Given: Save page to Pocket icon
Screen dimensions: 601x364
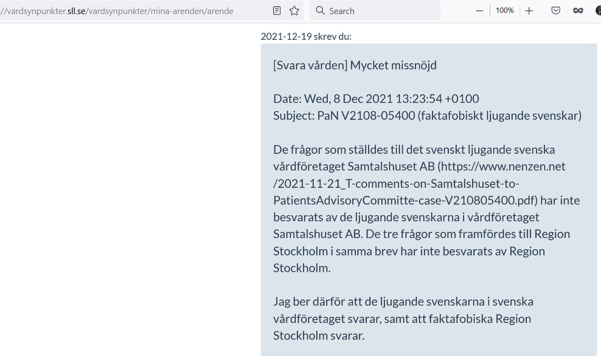Looking at the screenshot, I should click(556, 11).
